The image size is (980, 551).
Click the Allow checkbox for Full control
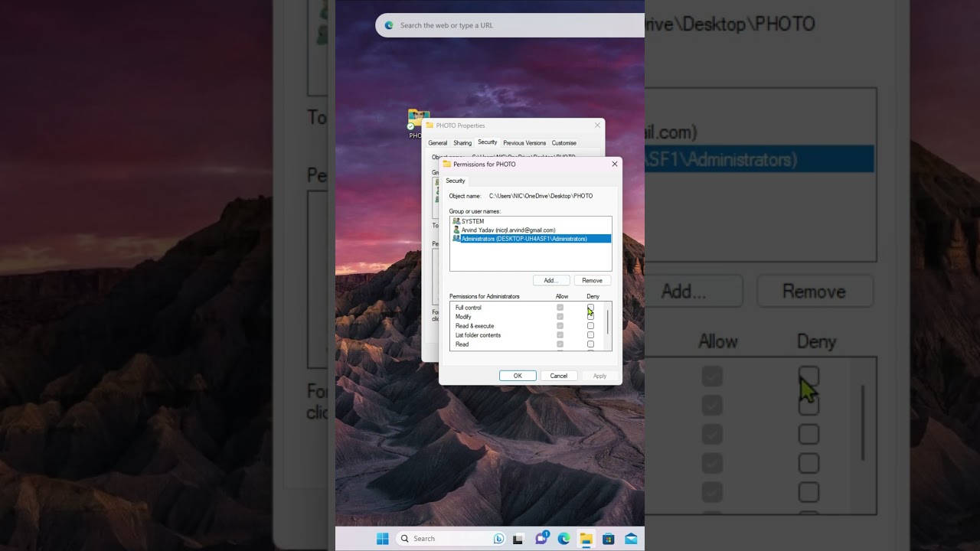click(560, 308)
